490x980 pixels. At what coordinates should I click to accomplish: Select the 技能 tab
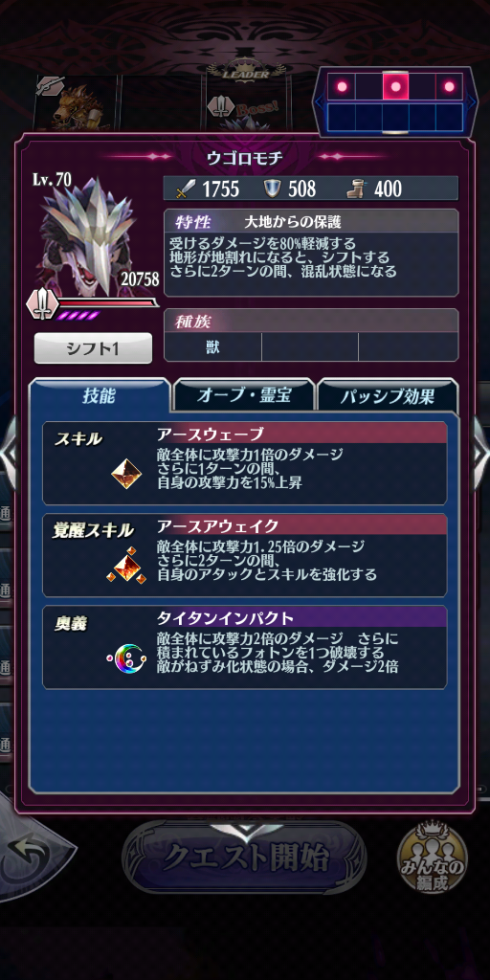100,395
